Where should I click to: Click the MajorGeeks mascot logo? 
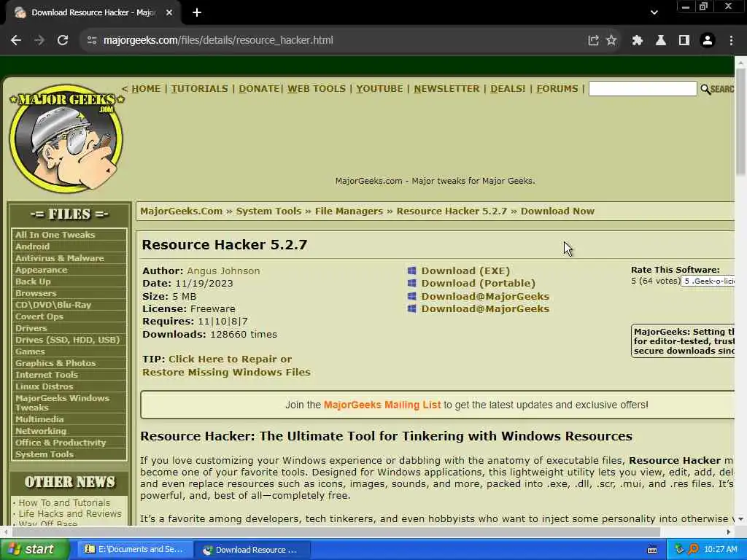click(x=66, y=139)
